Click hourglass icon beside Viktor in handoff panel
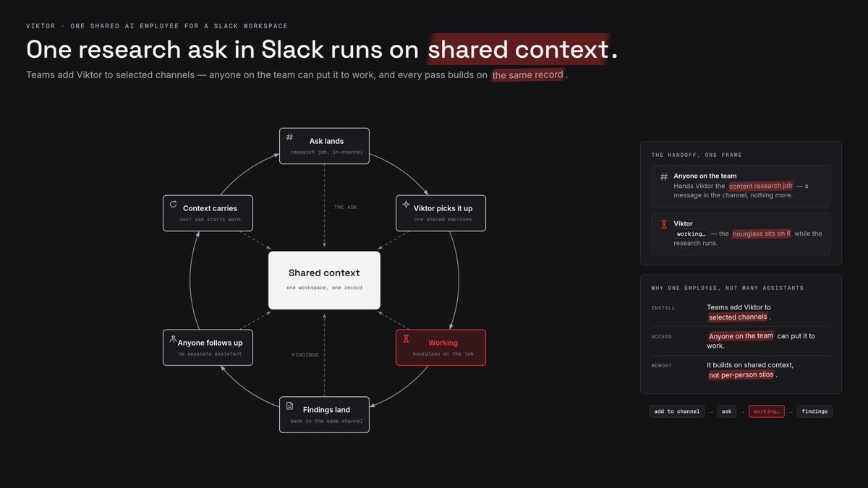The height and width of the screenshot is (488, 868). (664, 225)
